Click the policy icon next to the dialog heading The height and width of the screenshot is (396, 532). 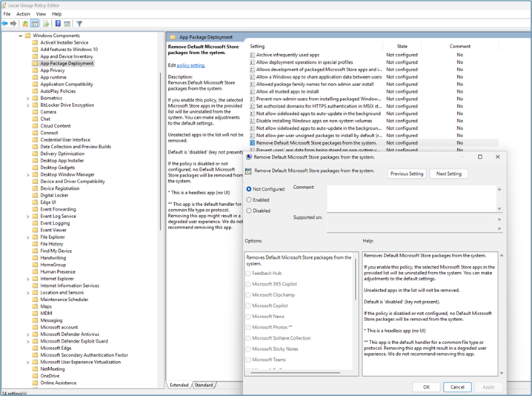point(248,171)
